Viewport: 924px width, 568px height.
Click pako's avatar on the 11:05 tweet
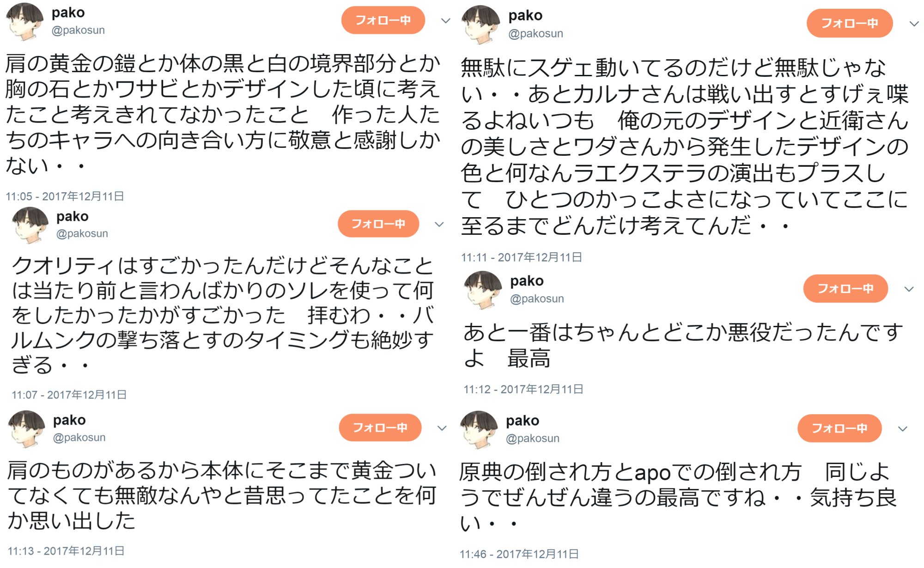pyautogui.click(x=24, y=21)
